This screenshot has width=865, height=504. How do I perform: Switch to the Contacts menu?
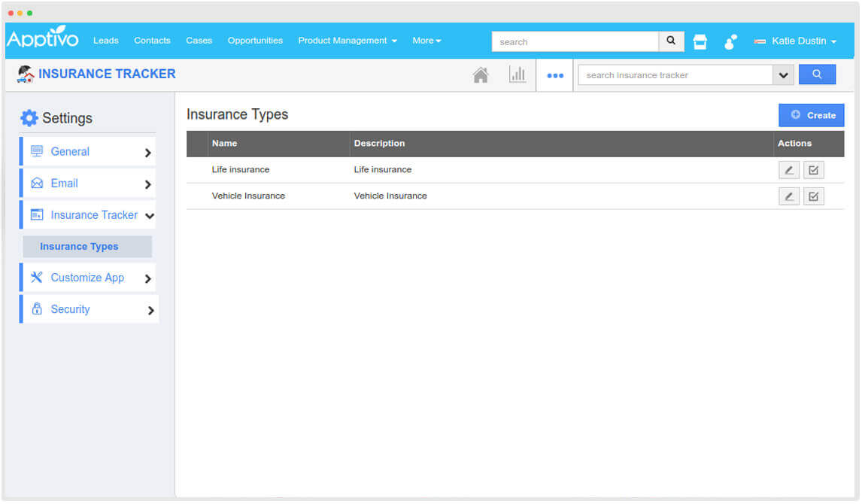[x=152, y=41]
